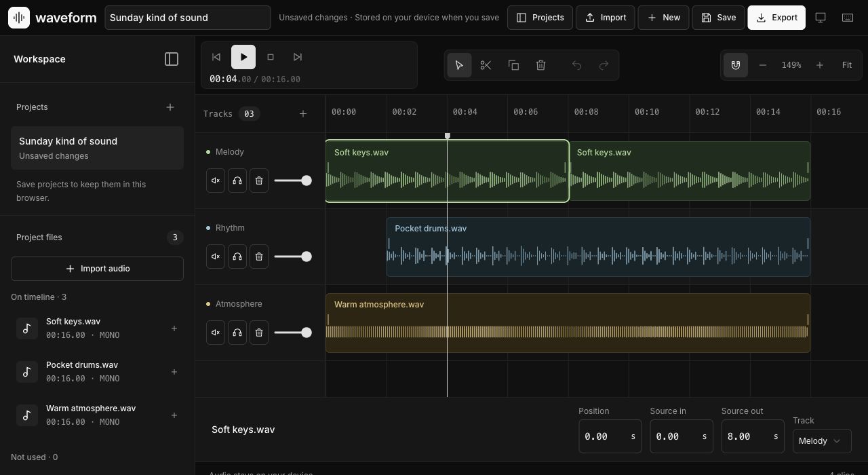Delete the selected clip via toolbar trash

540,65
